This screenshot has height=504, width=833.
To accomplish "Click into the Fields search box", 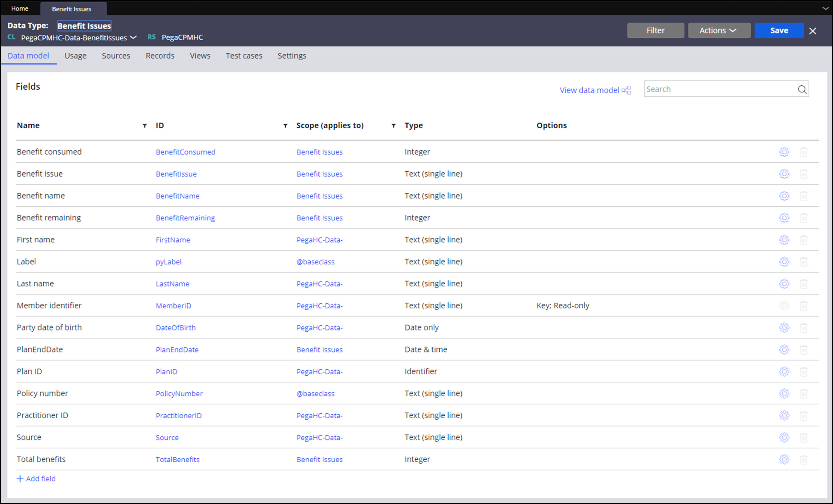I will coord(717,89).
